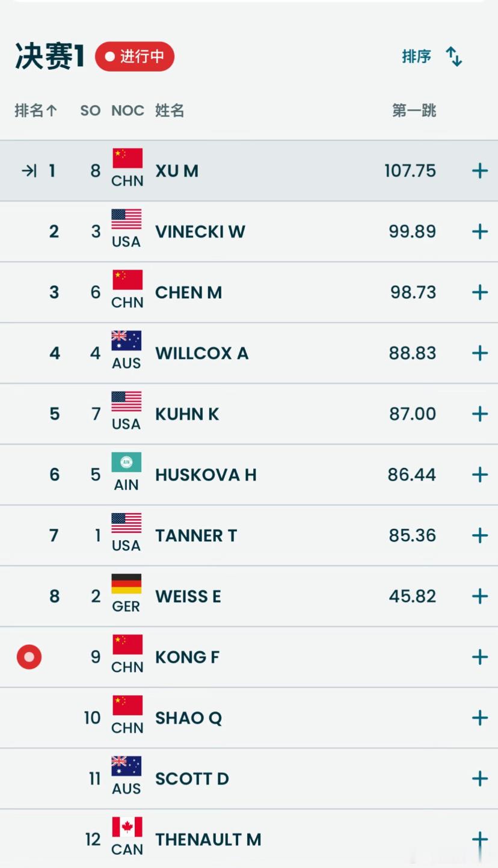Image resolution: width=498 pixels, height=868 pixels.
Task: Expand SHAO Q row plus icon
Action: tap(479, 718)
